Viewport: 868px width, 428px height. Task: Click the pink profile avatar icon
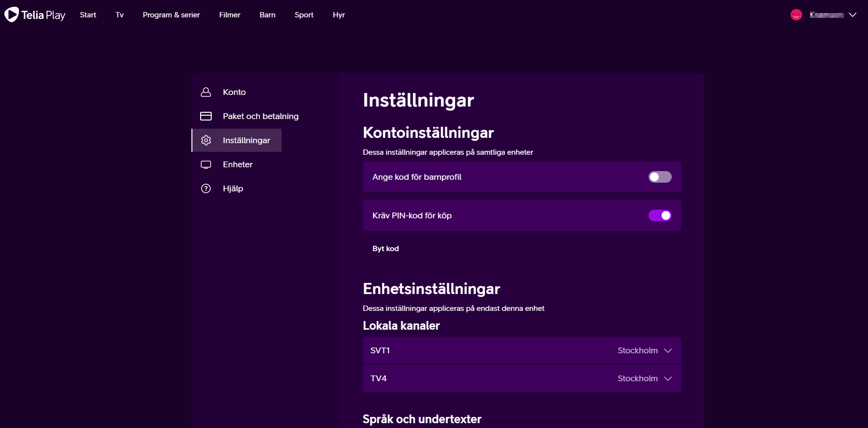point(796,15)
